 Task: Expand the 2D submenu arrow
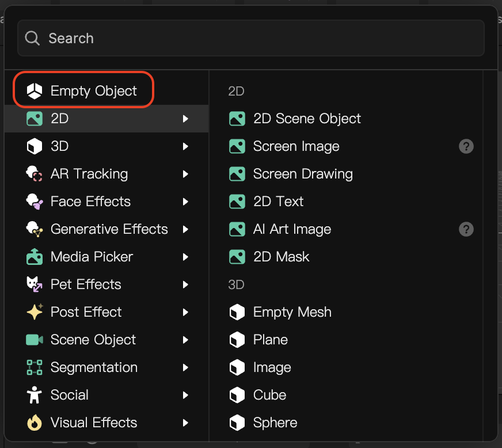185,119
